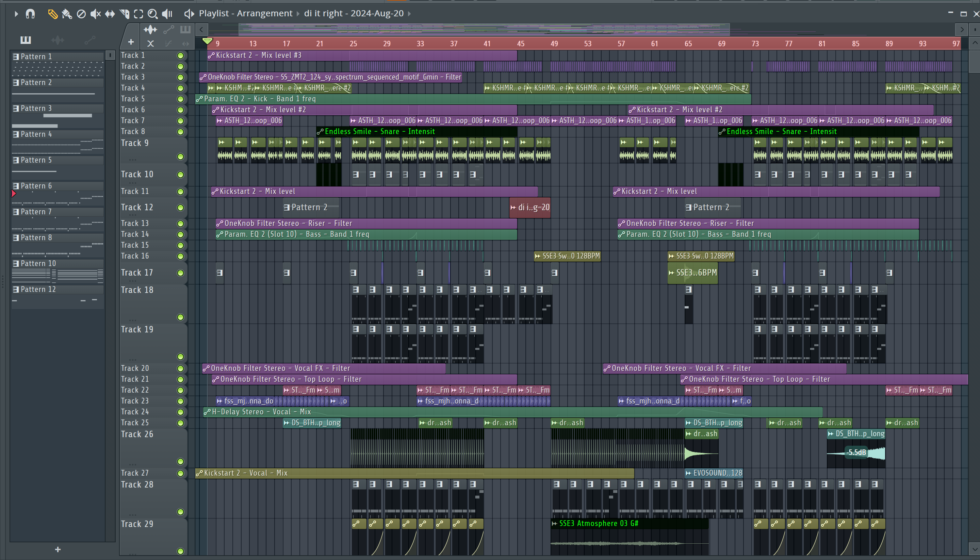Enable the snap magnet icon
The width and height of the screenshot is (980, 560).
(x=30, y=14)
